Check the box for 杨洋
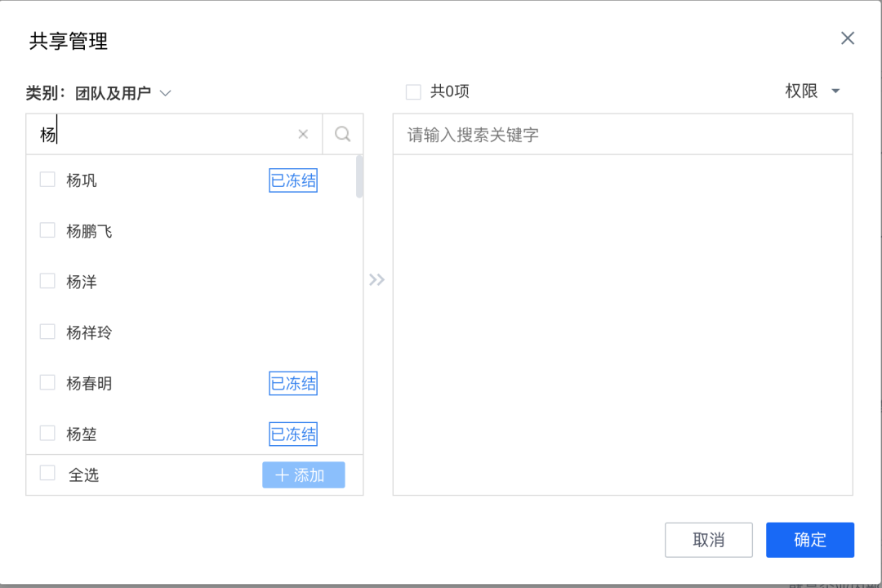The height and width of the screenshot is (588, 882). pos(47,281)
